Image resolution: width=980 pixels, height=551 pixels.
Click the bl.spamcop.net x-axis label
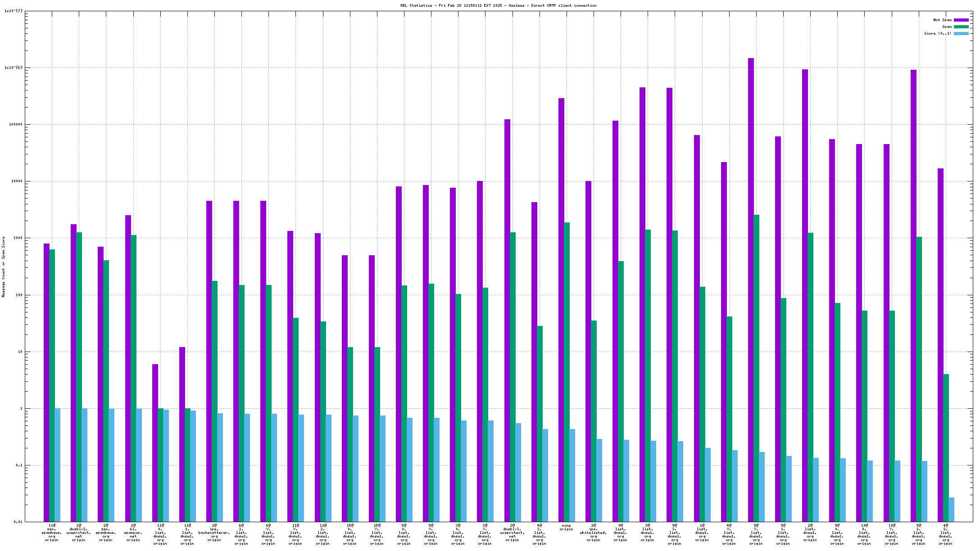click(x=133, y=533)
